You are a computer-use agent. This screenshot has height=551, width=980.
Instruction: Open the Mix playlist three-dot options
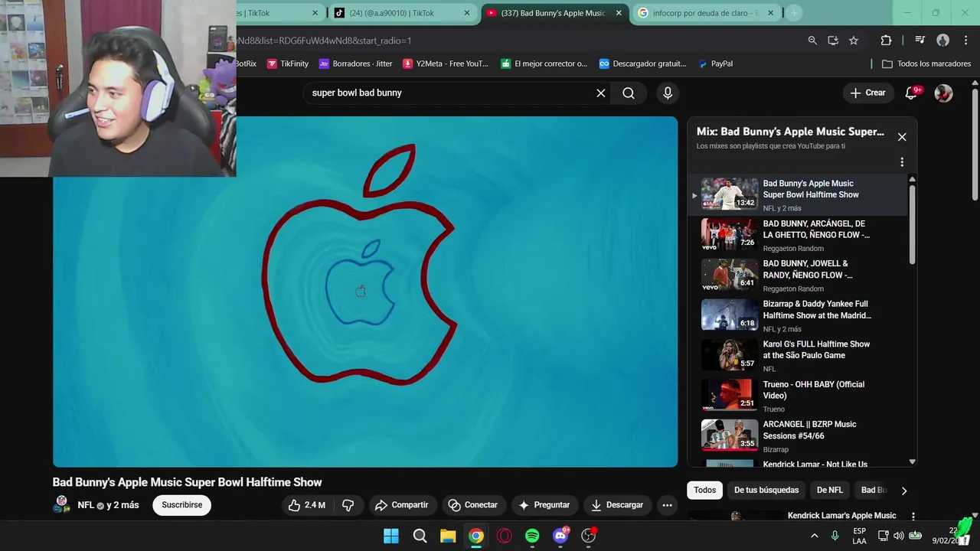pos(902,162)
